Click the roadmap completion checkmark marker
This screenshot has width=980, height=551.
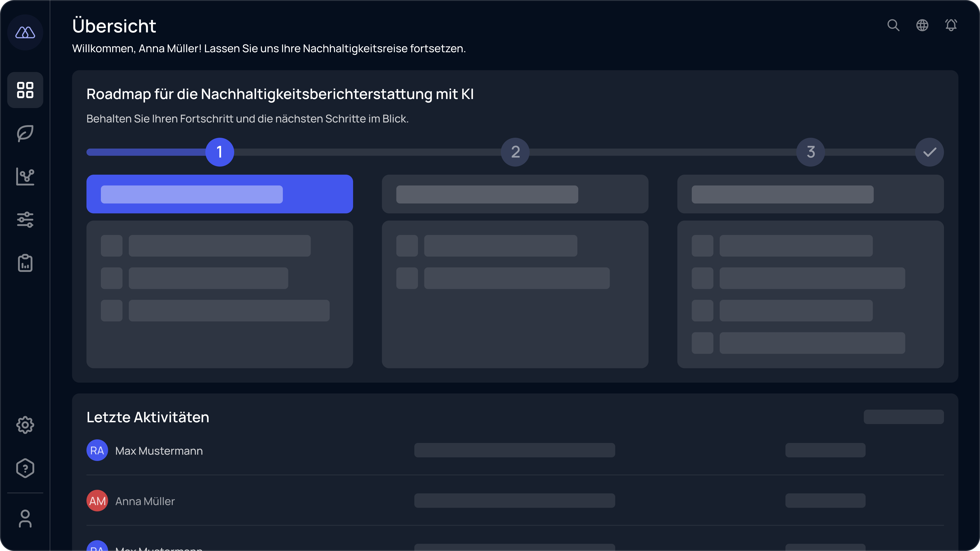(929, 152)
